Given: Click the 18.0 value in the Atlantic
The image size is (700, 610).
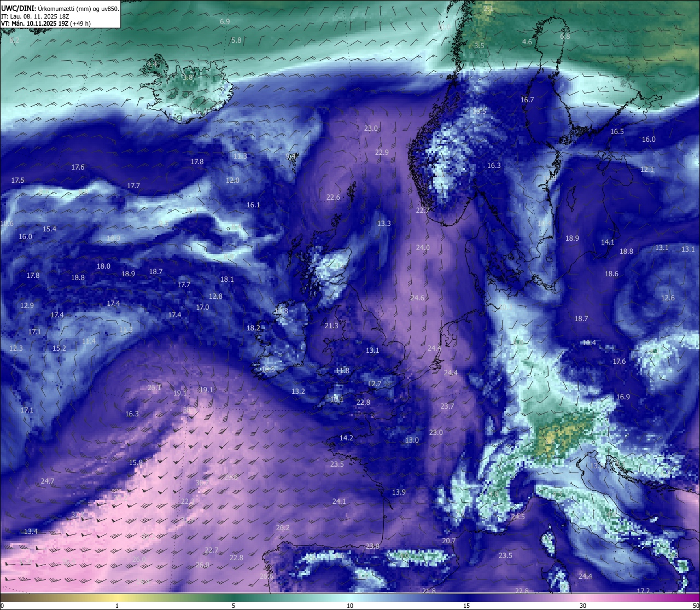Looking at the screenshot, I should coord(103,266).
